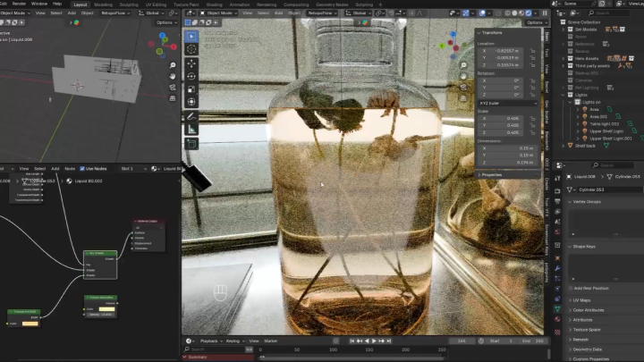
Task: Collapse the Transform panel
Action: click(x=479, y=33)
